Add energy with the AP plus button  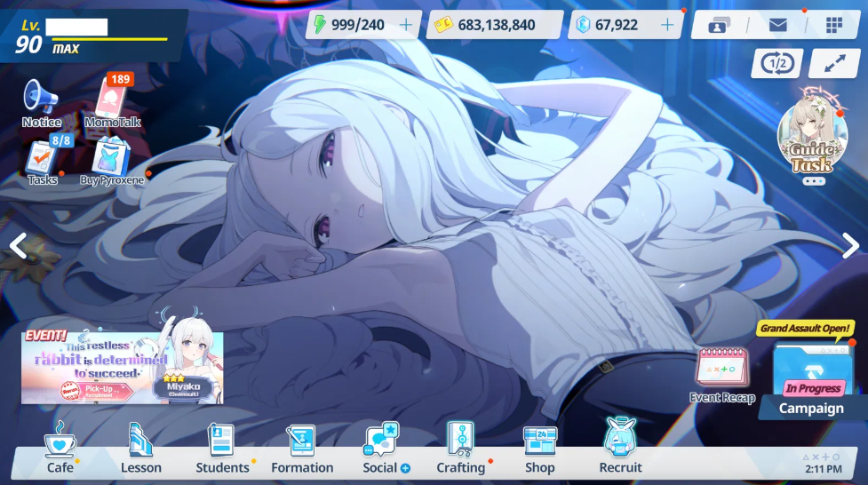click(406, 25)
